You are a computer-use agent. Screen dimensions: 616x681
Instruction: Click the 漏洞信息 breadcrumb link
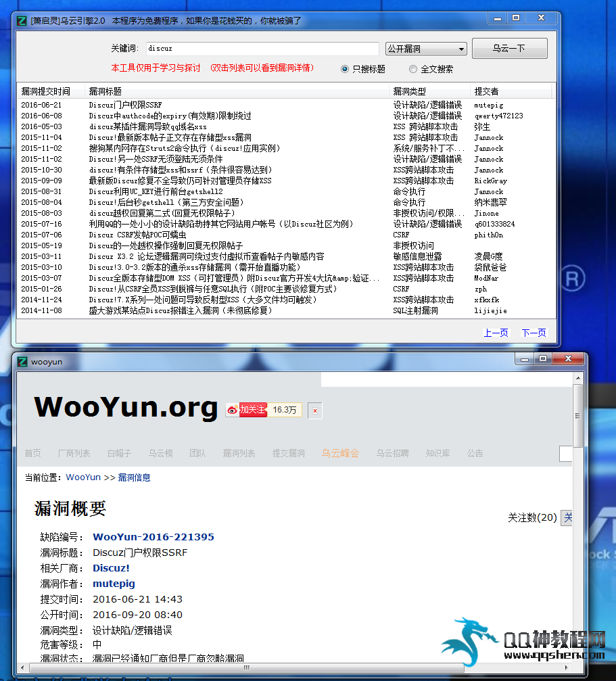pyautogui.click(x=134, y=477)
